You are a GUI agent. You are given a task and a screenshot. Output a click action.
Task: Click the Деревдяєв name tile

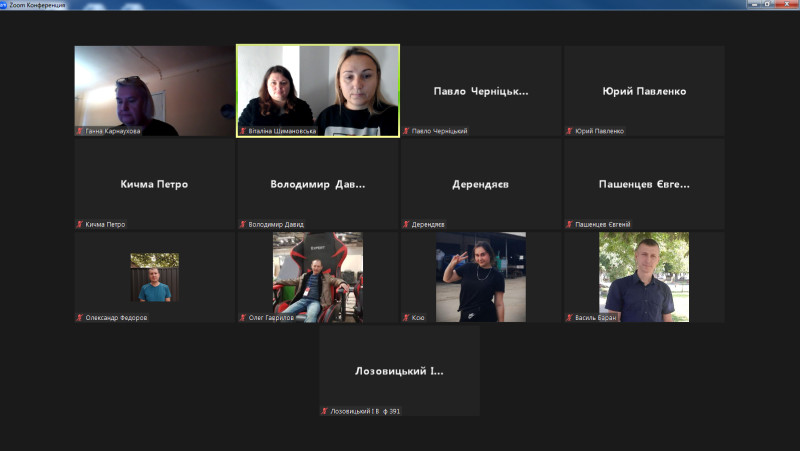click(x=481, y=184)
